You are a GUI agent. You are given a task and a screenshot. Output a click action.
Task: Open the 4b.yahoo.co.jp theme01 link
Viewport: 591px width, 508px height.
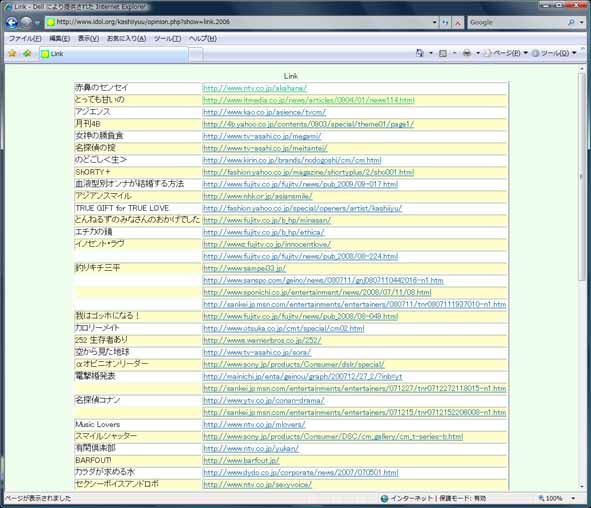[308, 124]
